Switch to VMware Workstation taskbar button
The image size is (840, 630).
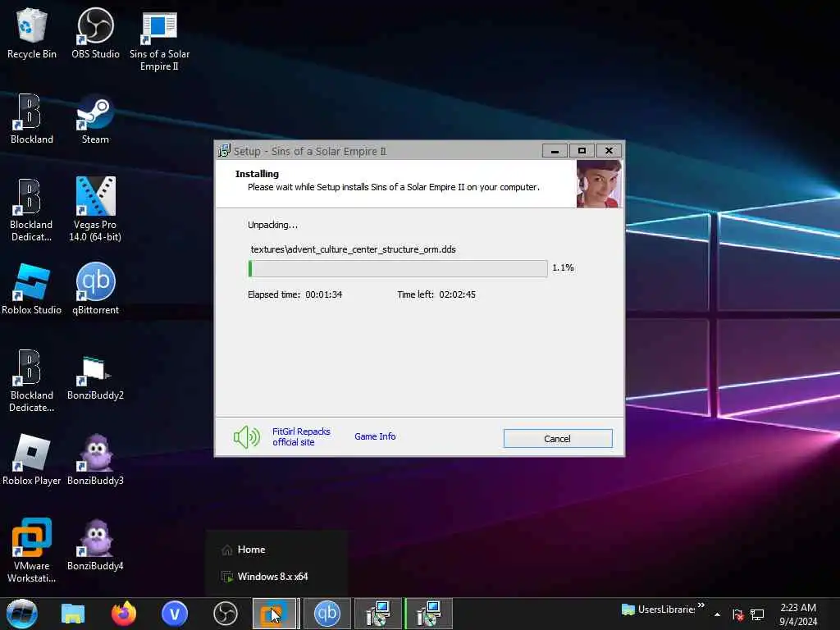(x=274, y=614)
